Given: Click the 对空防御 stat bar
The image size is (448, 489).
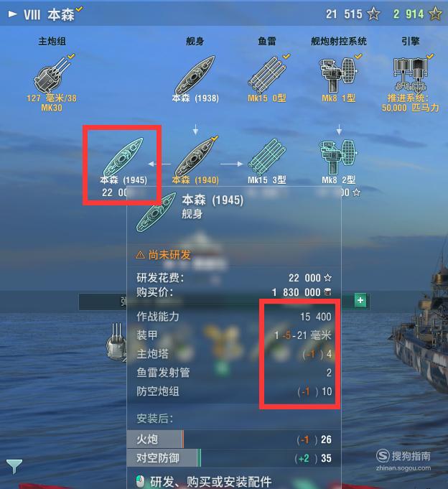Looking at the screenshot, I should coord(233,458).
